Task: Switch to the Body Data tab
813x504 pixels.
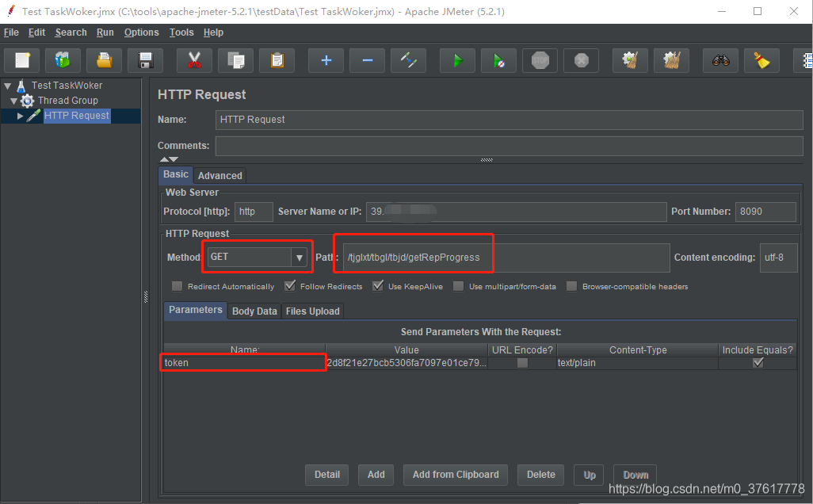Action: pos(254,311)
